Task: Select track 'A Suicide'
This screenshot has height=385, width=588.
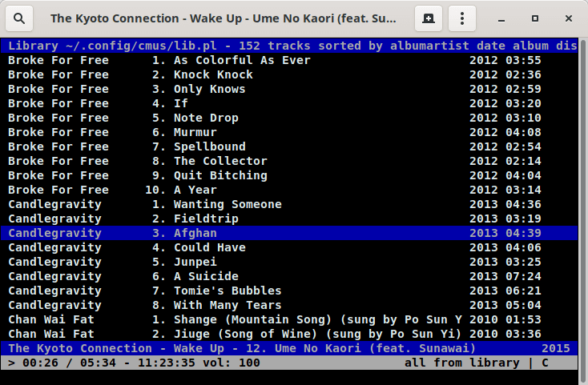Action: click(289, 276)
